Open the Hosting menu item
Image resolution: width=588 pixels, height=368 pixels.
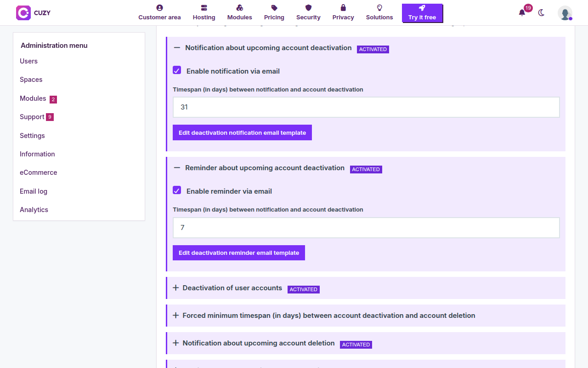[x=204, y=13]
